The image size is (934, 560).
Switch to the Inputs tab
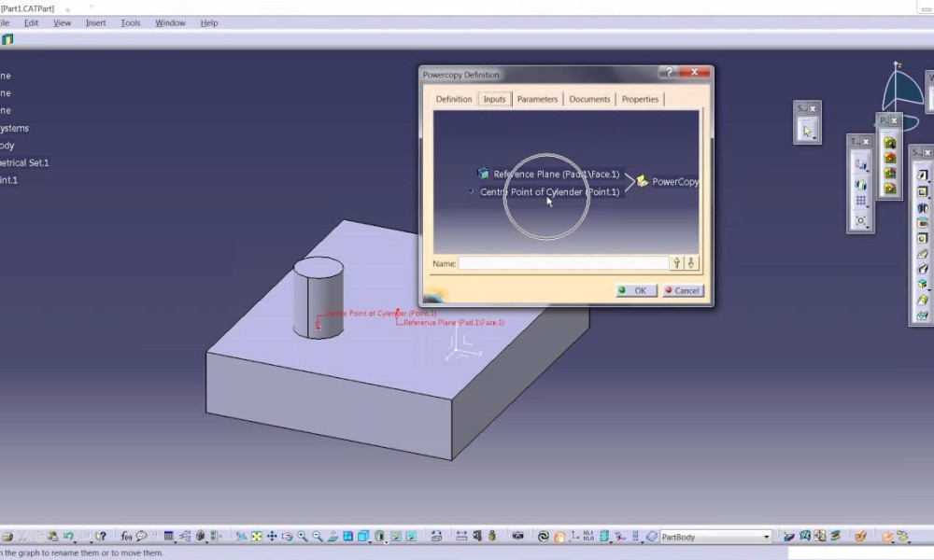(x=494, y=99)
